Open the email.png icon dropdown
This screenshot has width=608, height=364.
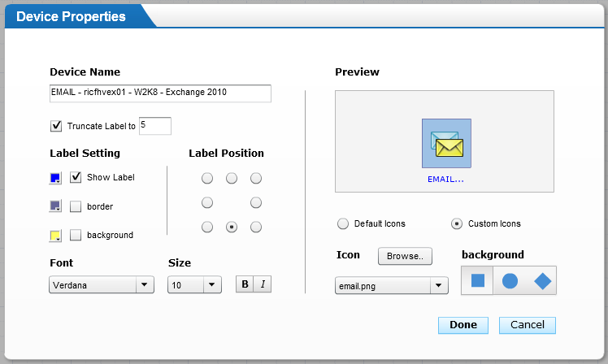(x=392, y=286)
